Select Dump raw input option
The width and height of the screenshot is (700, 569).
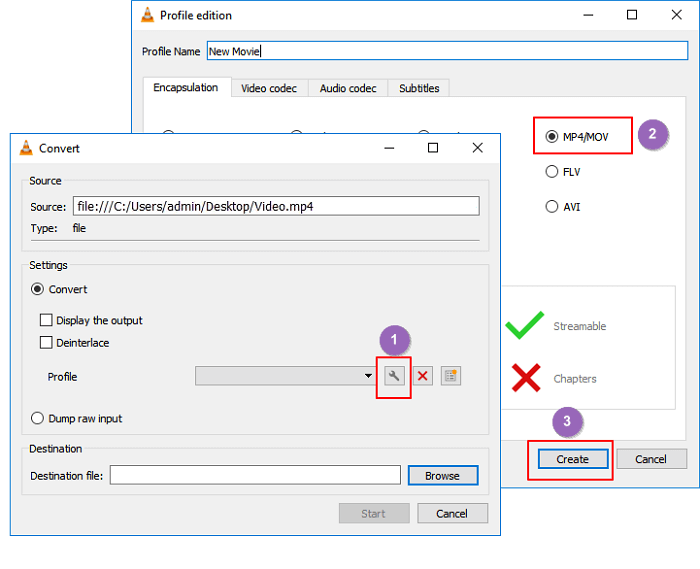(x=38, y=419)
